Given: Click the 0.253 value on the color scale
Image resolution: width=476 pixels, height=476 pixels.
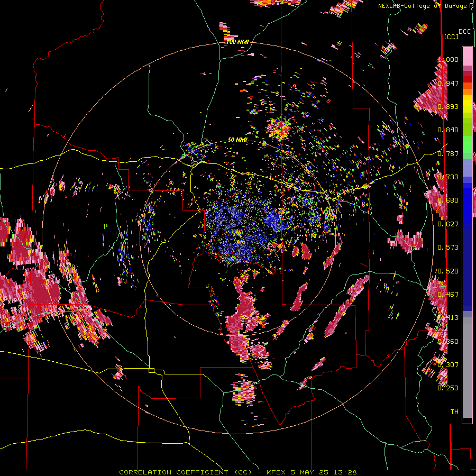Looking at the screenshot, I should click(448, 388).
